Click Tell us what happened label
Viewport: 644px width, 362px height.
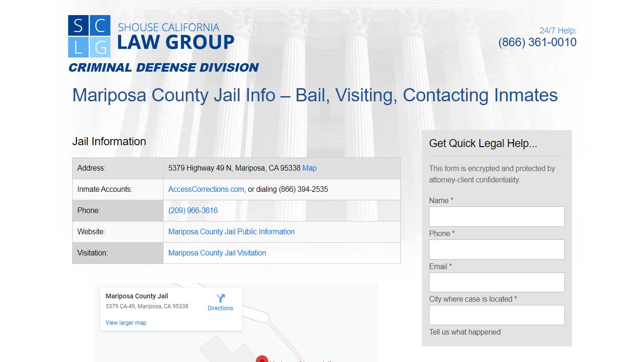(x=465, y=332)
